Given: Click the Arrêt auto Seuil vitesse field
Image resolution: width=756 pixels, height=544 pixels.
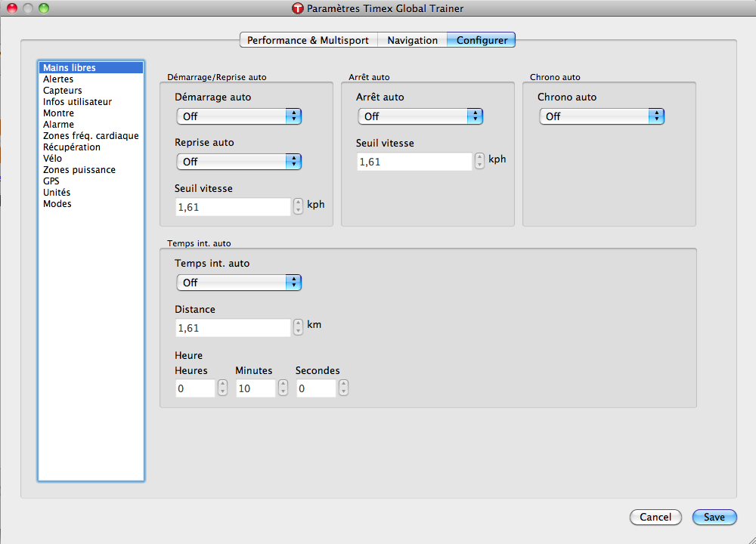Looking at the screenshot, I should [414, 162].
